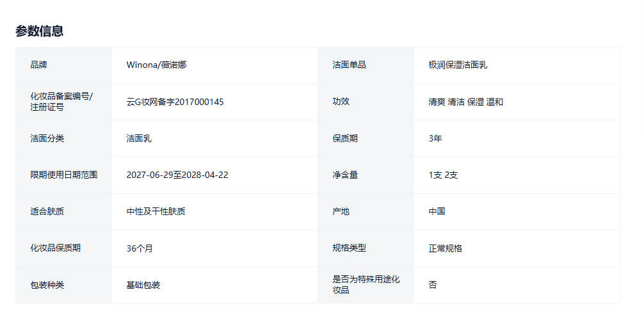This screenshot has height=322, width=644.
Task: Click the 是否为特殊用途化妆品 label
Action: point(366,285)
